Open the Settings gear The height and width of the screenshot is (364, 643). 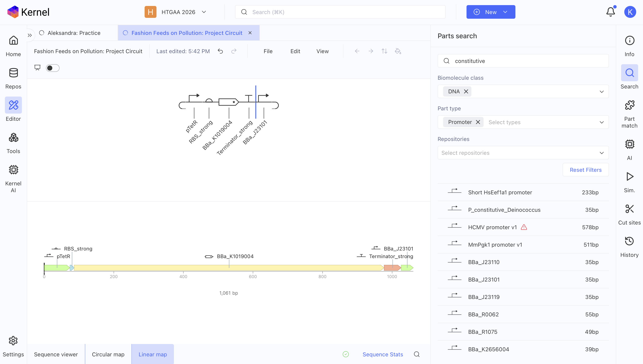[x=13, y=347]
